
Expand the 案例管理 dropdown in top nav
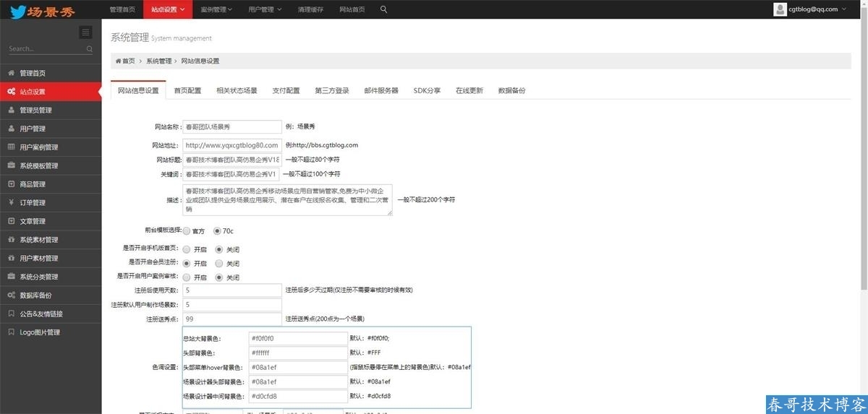point(216,9)
